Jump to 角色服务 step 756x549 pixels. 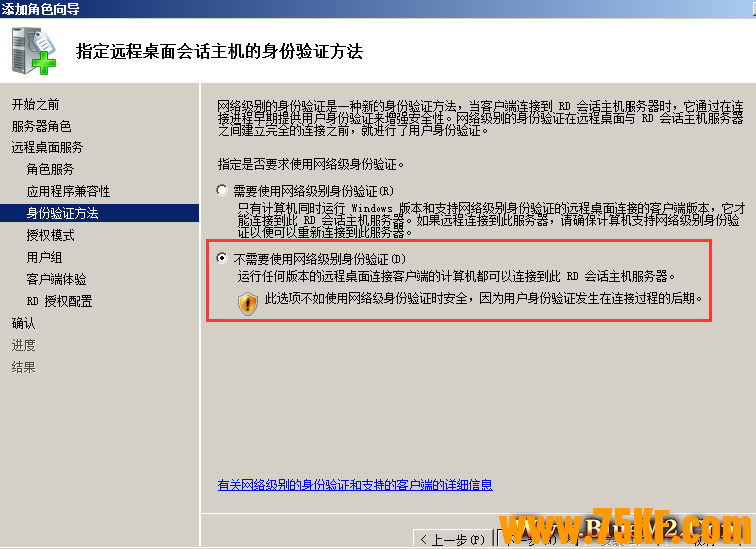point(50,169)
